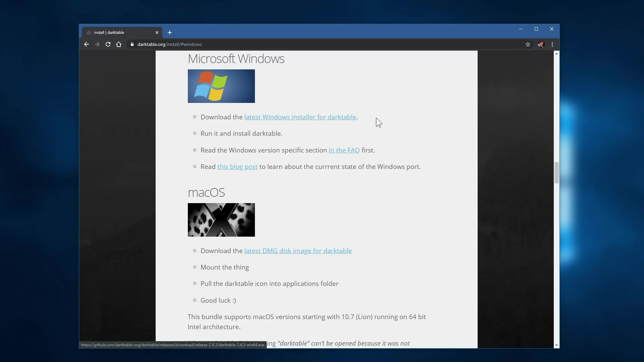Viewport: 644px width, 362px height.
Task: Click the Windows logo image
Action: click(221, 86)
